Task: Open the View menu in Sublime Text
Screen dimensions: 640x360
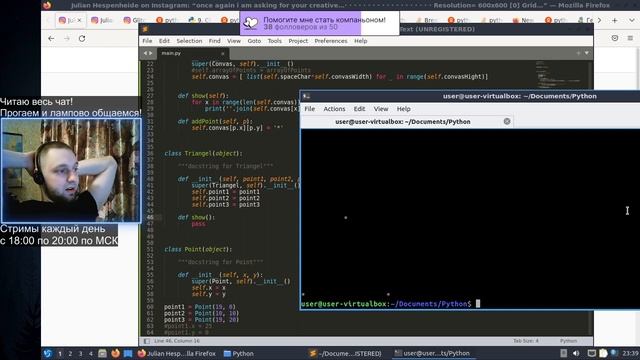Action: (x=234, y=41)
